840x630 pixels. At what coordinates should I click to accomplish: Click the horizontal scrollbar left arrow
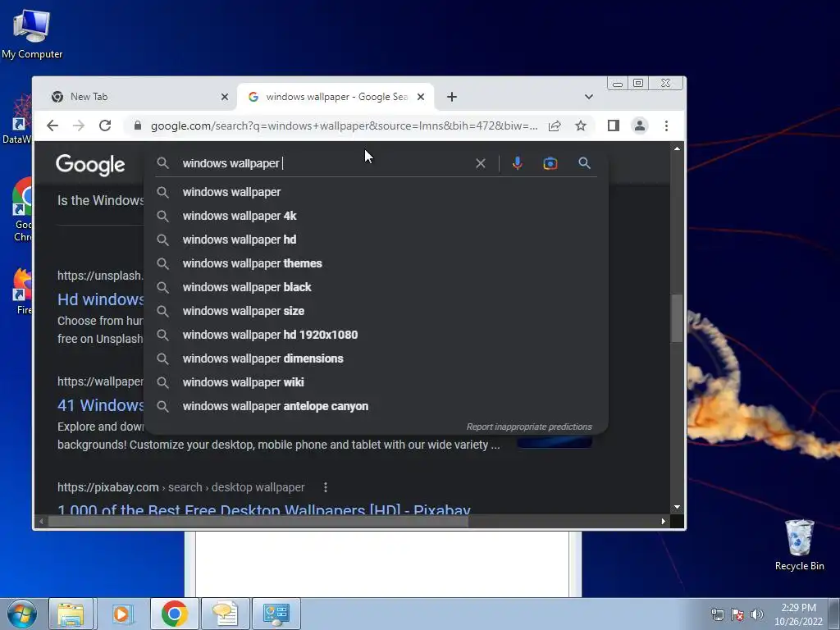41,521
